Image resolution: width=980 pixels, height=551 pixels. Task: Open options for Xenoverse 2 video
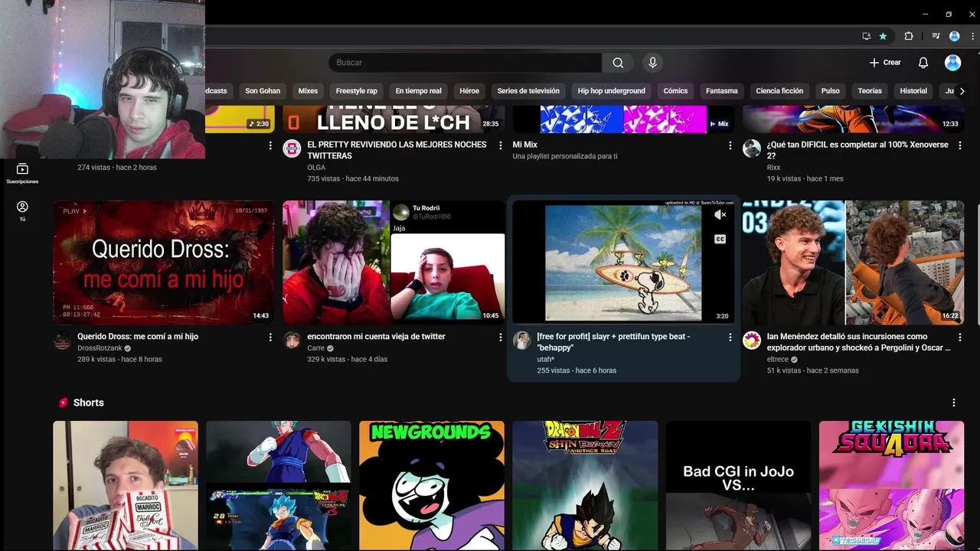960,145
